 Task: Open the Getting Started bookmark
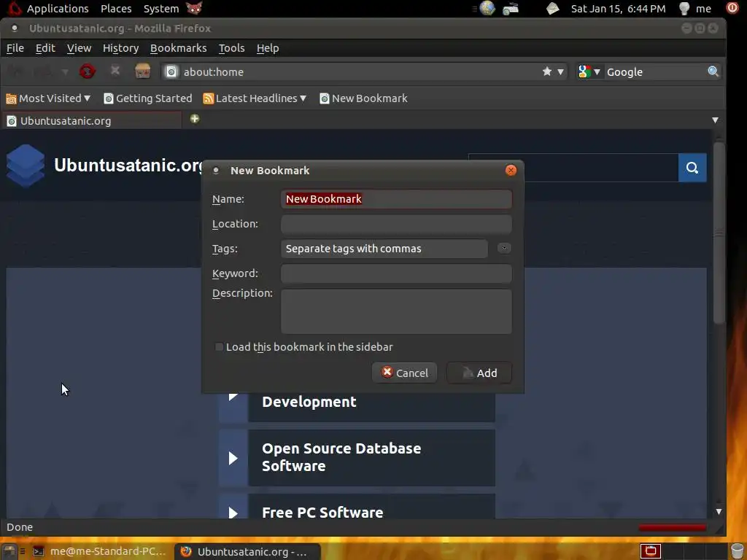(147, 98)
